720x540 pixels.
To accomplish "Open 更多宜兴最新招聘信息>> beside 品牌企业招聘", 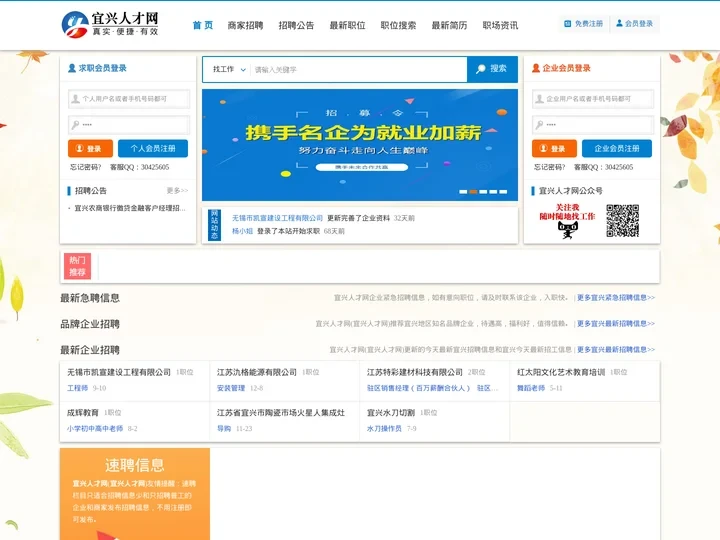I will 616,324.
